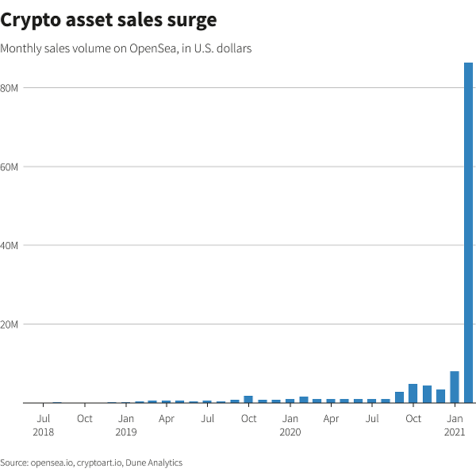Click the December 2020 bar
Viewport: 476px width, 476px height.
click(x=440, y=396)
